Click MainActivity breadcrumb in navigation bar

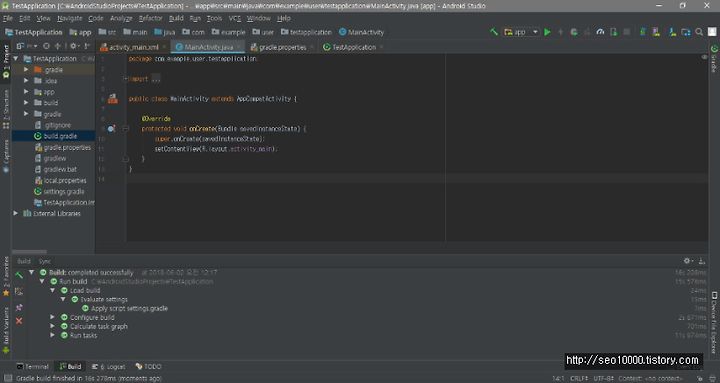361,32
